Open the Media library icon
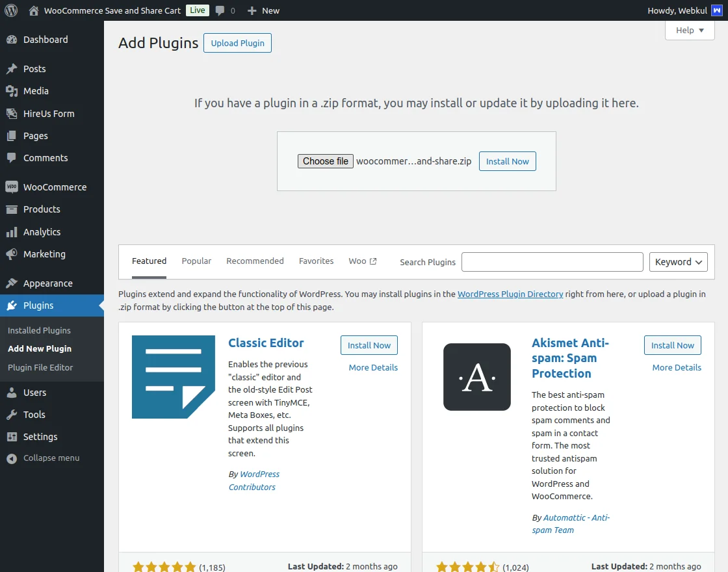 12,91
